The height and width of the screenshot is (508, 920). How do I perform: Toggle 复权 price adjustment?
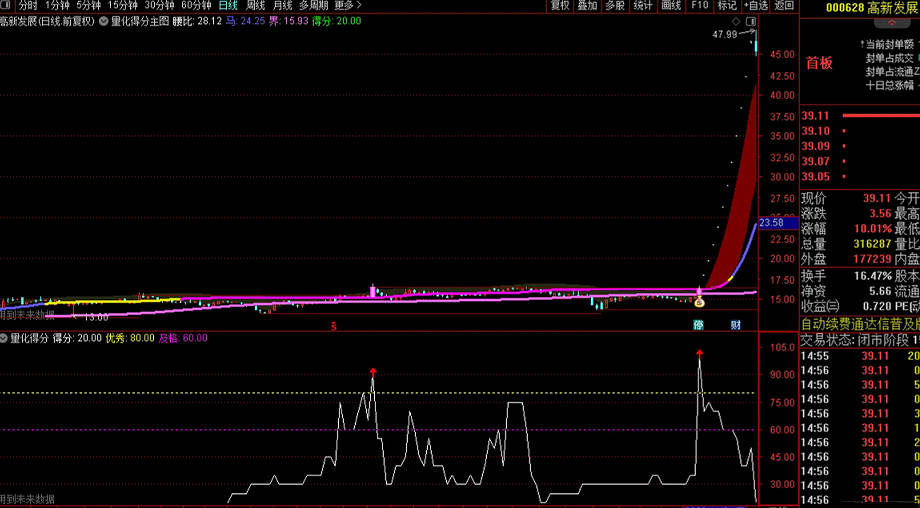(x=561, y=6)
